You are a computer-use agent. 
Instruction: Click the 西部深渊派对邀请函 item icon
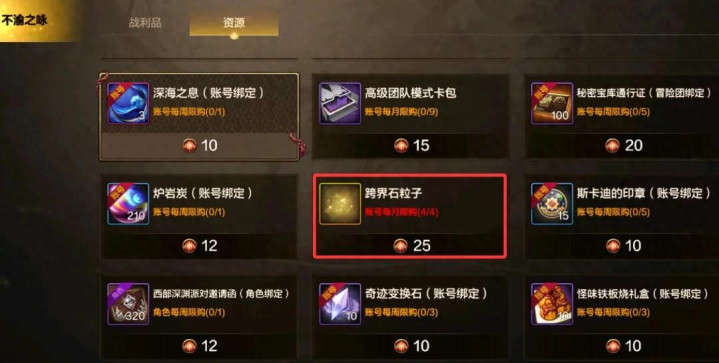(x=128, y=304)
